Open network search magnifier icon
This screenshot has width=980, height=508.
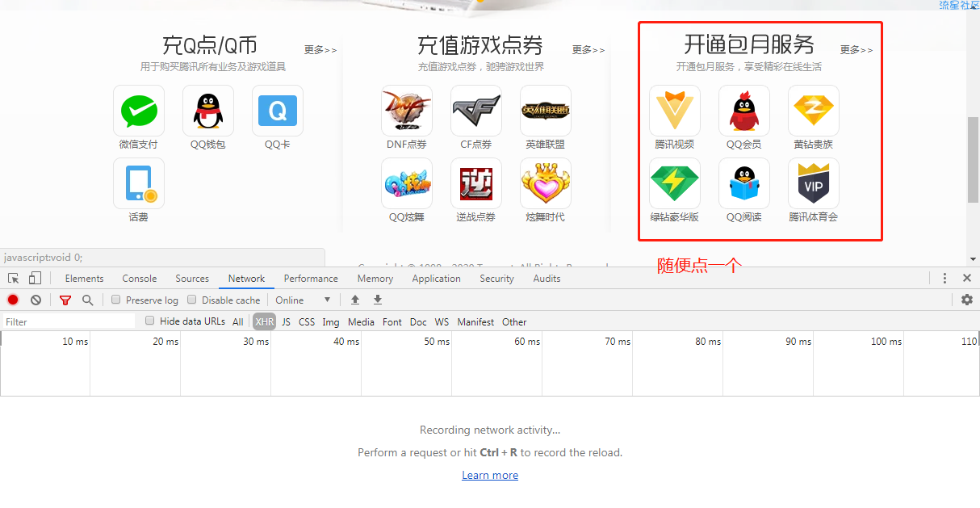click(87, 300)
